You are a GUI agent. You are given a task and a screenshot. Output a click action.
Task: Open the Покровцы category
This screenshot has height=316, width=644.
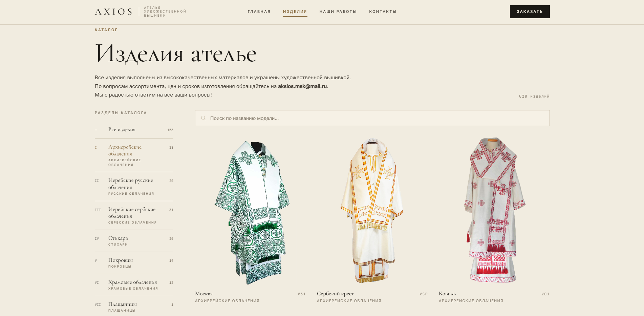tap(134, 263)
